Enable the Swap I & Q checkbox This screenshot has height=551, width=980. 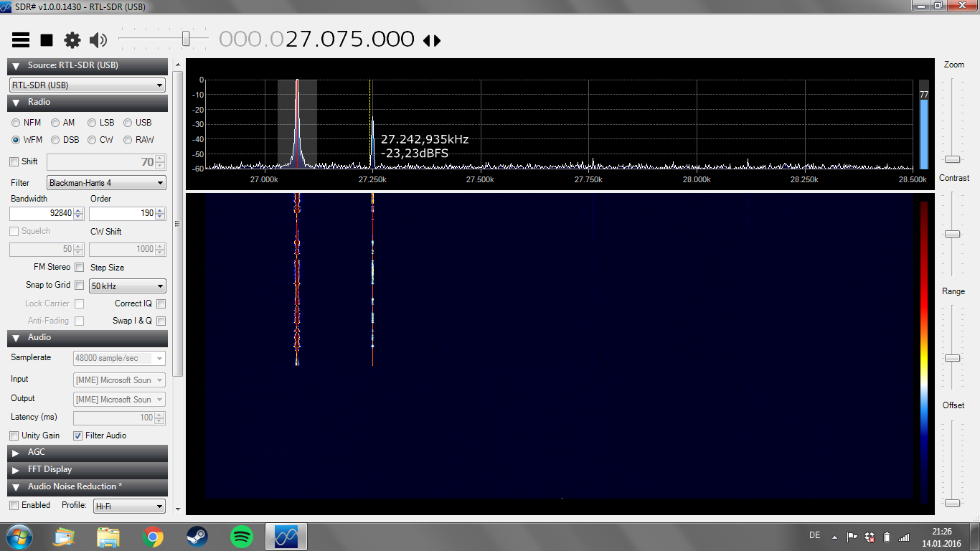(161, 321)
